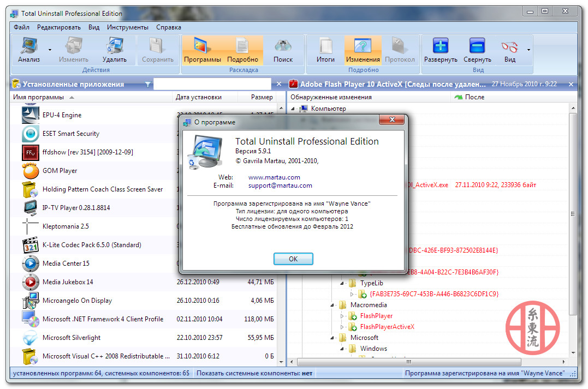This screenshot has height=389, width=588.
Task: Select Holding Pattern Coach Class Screen Saver icon
Action: tap(31, 189)
